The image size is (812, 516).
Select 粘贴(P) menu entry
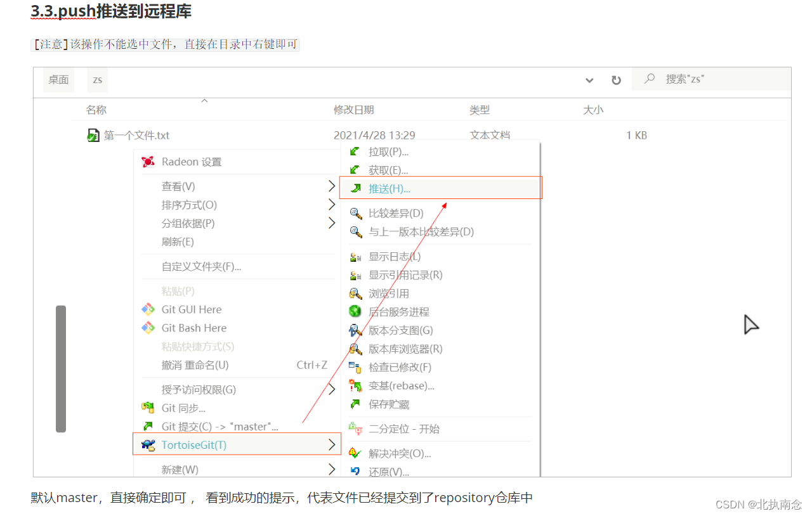tap(178, 291)
